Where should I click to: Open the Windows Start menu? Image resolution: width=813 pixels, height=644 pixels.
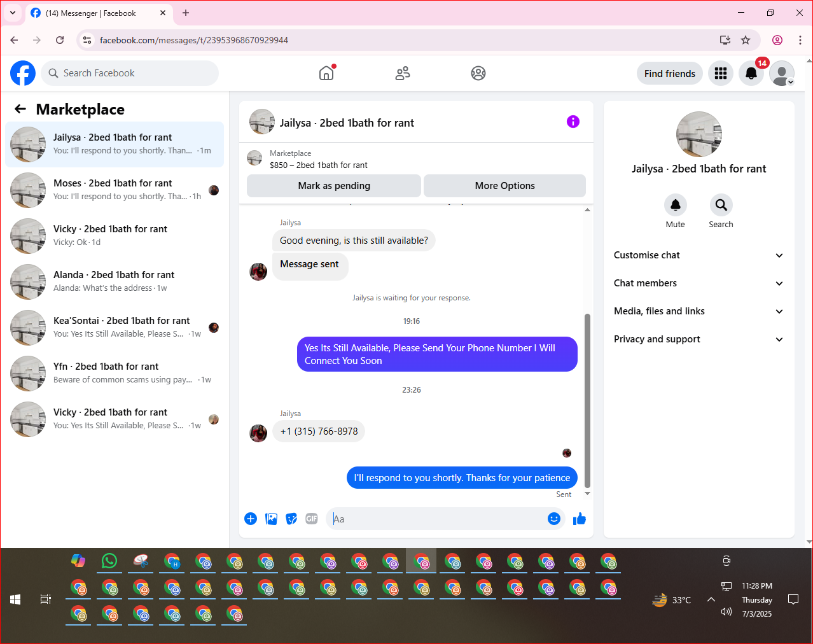15,599
